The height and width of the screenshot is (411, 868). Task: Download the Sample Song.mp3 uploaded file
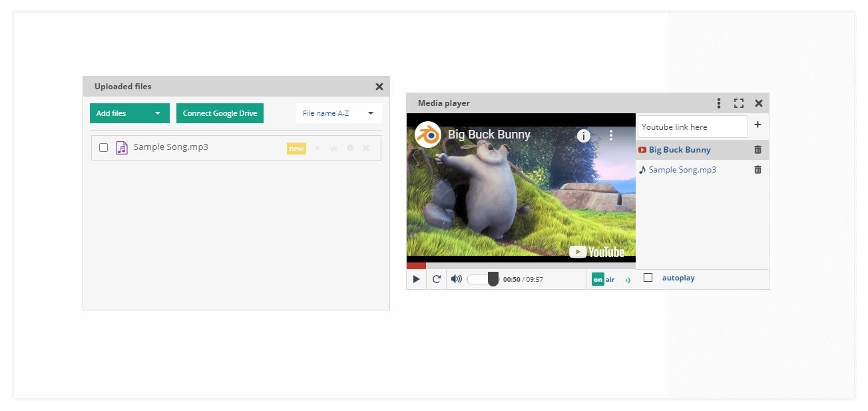334,148
